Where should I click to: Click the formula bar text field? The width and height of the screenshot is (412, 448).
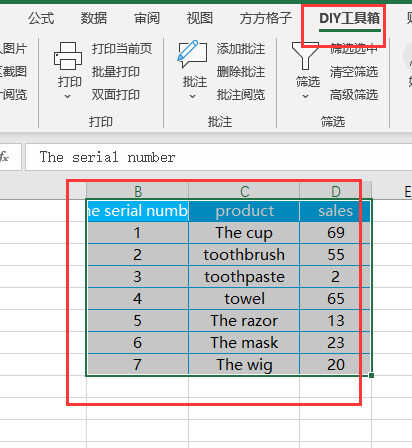pos(219,157)
